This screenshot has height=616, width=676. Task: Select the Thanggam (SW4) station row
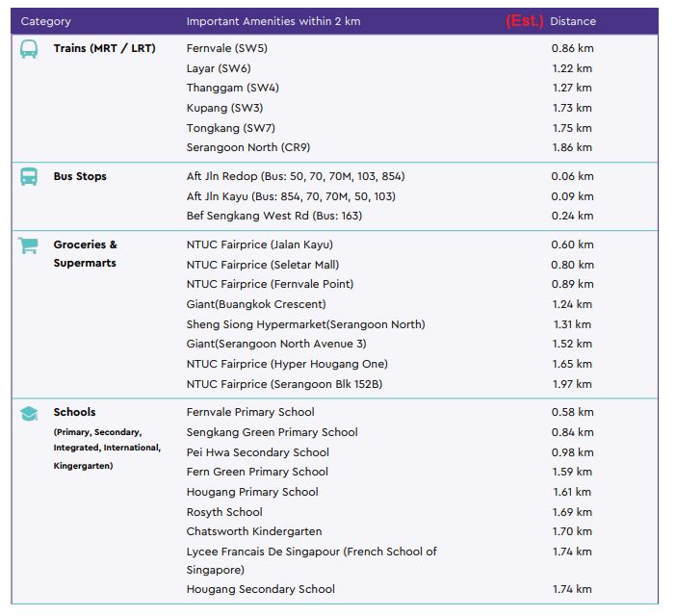pyautogui.click(x=233, y=88)
